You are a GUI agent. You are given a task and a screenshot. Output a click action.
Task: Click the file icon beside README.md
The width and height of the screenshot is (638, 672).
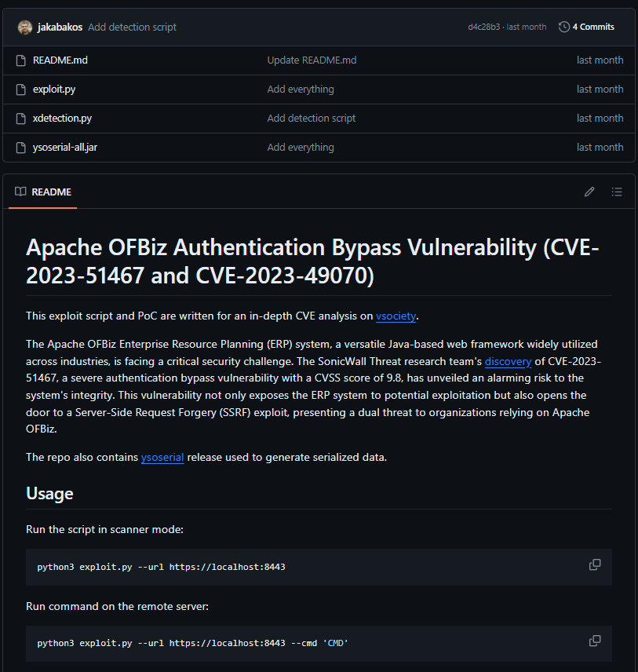(21, 60)
